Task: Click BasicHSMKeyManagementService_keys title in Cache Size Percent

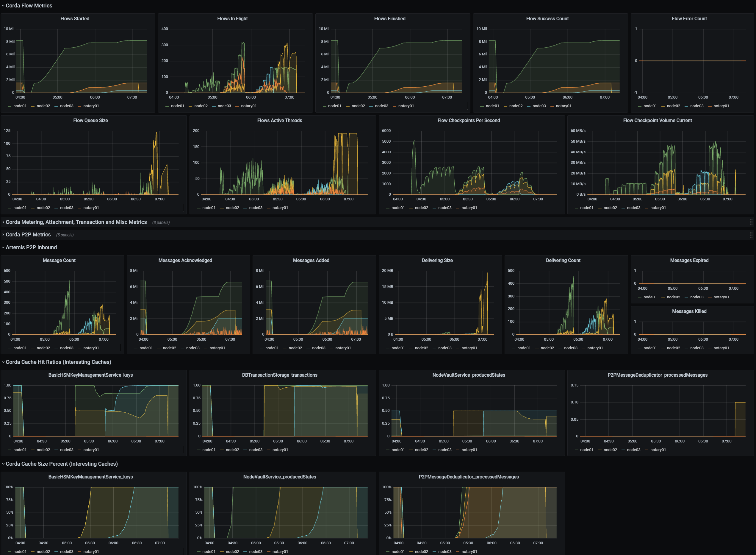Action: click(x=91, y=477)
